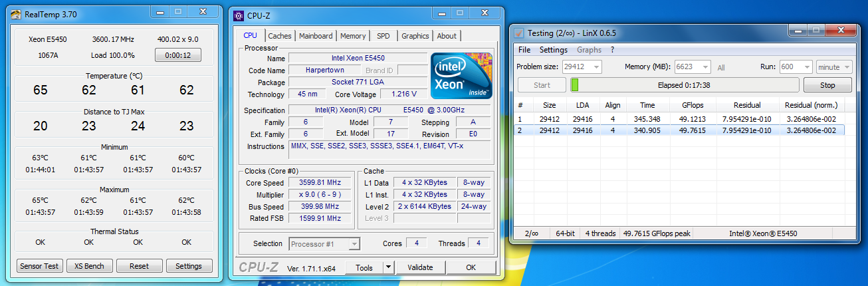
Task: Click the Tools button in CPU-Z
Action: pos(364,267)
